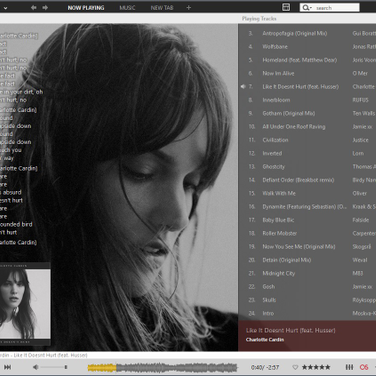Click artist Lorn in track list
The height and width of the screenshot is (376, 376).
pyautogui.click(x=358, y=153)
